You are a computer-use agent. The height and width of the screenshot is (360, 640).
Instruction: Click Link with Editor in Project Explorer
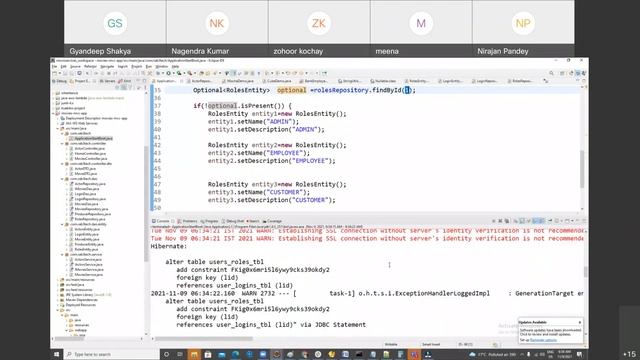pyautogui.click(x=124, y=87)
